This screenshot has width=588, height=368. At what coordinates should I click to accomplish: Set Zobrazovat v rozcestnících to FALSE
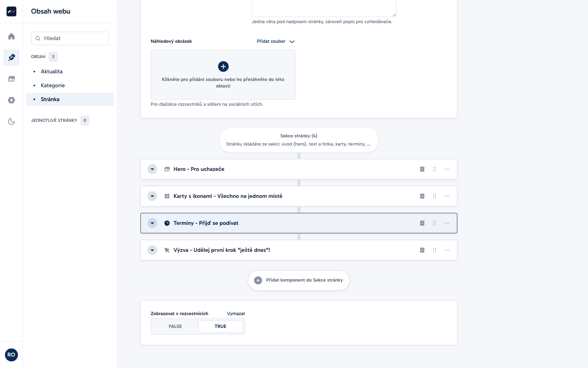[175, 326]
